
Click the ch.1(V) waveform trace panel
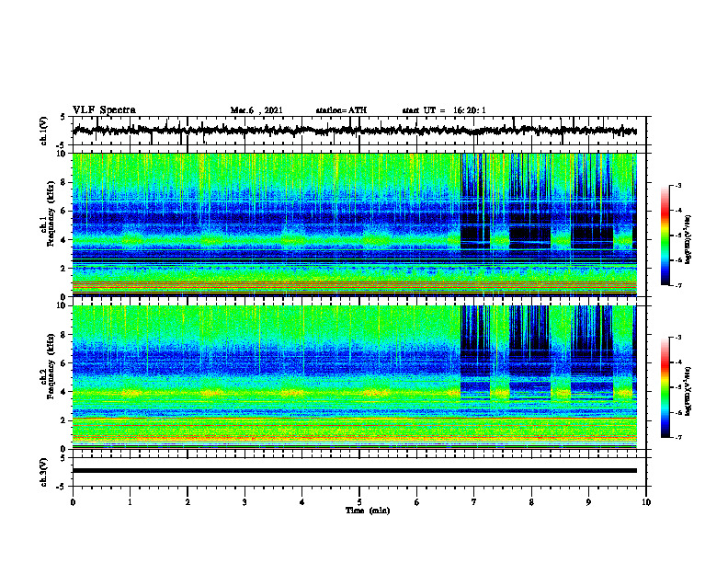point(359,131)
